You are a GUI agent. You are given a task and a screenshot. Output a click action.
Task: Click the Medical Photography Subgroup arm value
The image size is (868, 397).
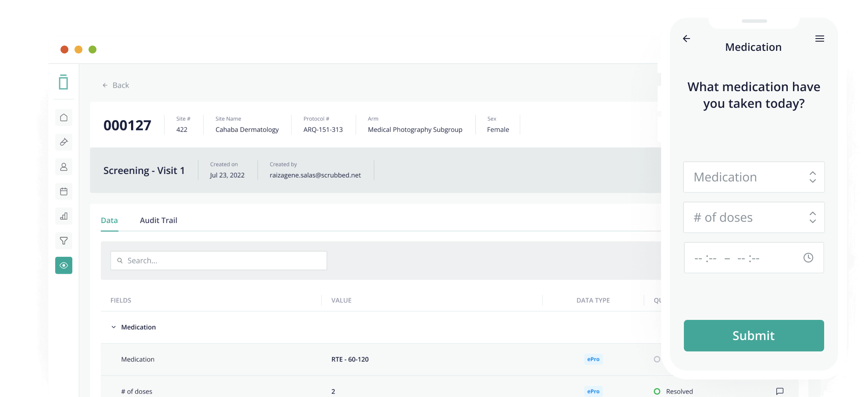pos(415,130)
